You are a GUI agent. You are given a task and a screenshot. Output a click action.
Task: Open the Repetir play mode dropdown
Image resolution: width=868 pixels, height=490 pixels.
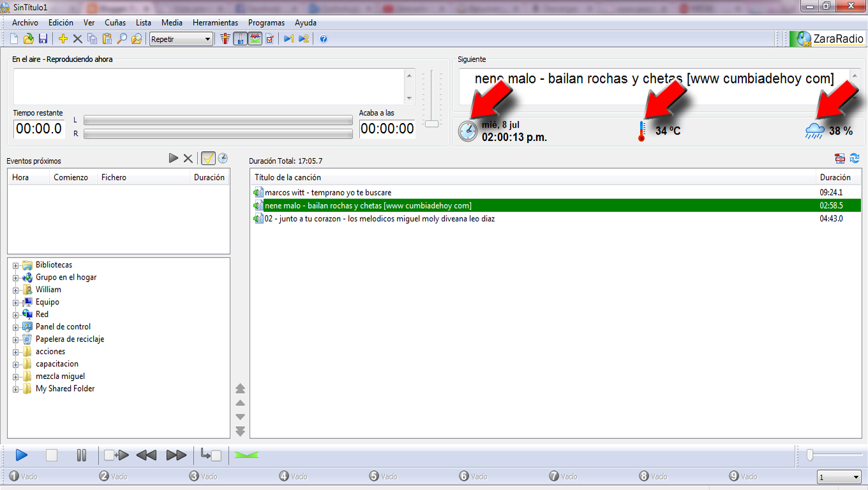(x=181, y=40)
